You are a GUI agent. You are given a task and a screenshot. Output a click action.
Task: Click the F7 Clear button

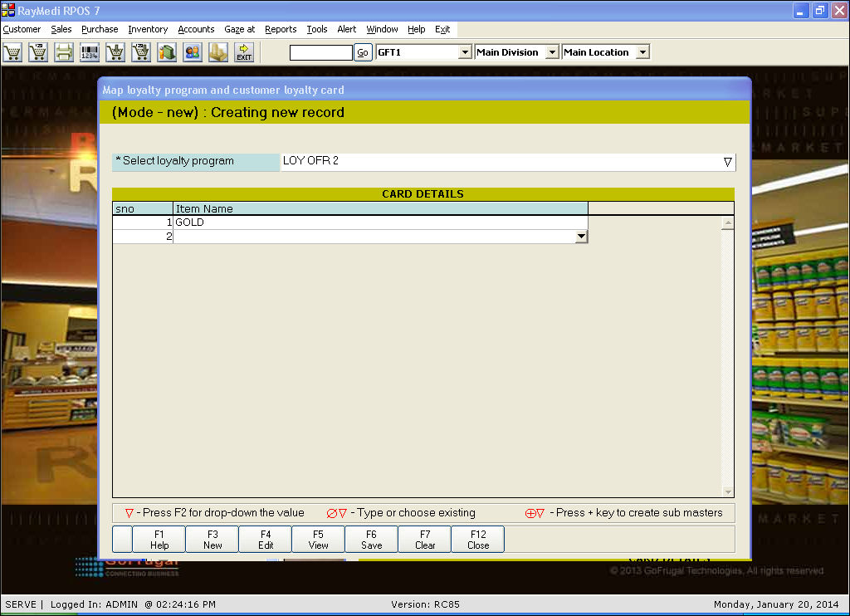pyautogui.click(x=425, y=540)
